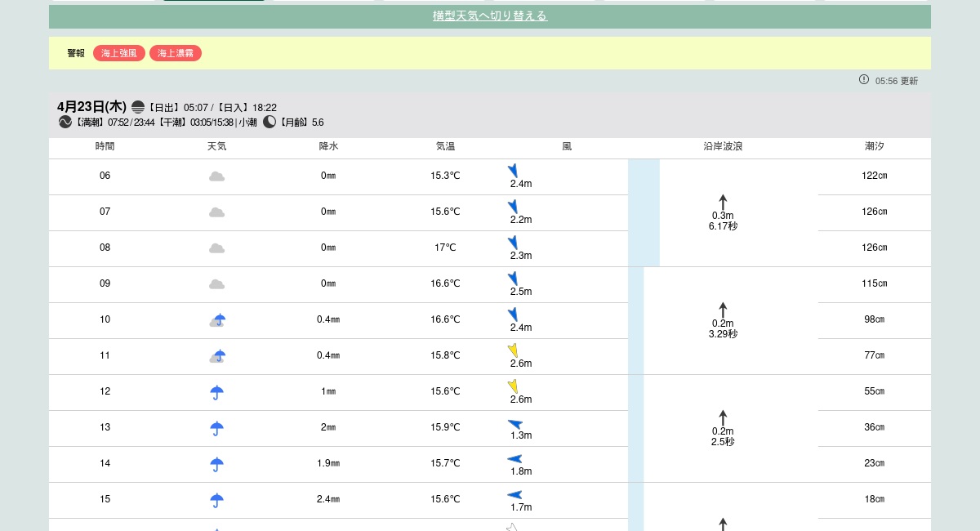Click the umbrella icon for 12 o'clock
Viewport: 980px width, 531px height.
point(216,392)
